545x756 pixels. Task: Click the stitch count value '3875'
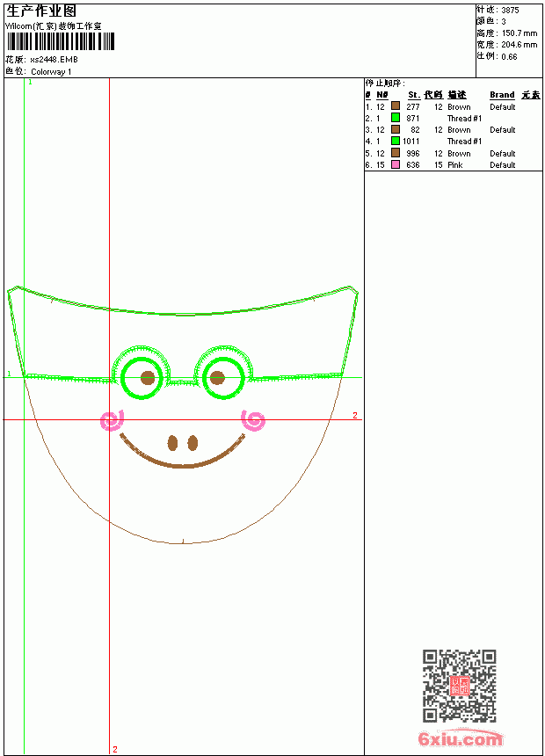tap(510, 11)
